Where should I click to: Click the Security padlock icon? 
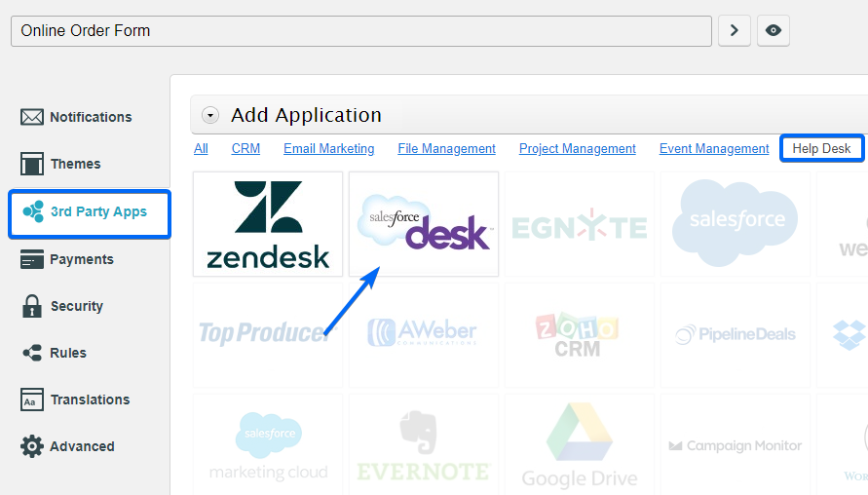coord(32,306)
